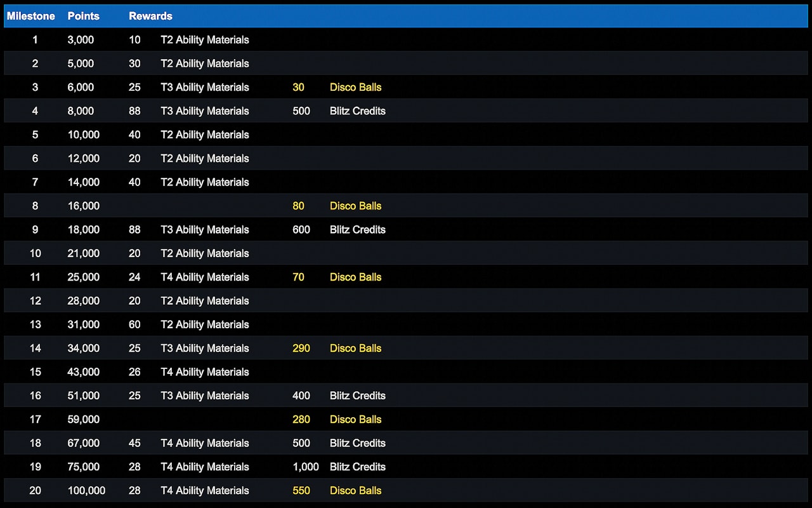
Task: Click Blitz Credits in milestone 16 row
Action: (x=357, y=396)
